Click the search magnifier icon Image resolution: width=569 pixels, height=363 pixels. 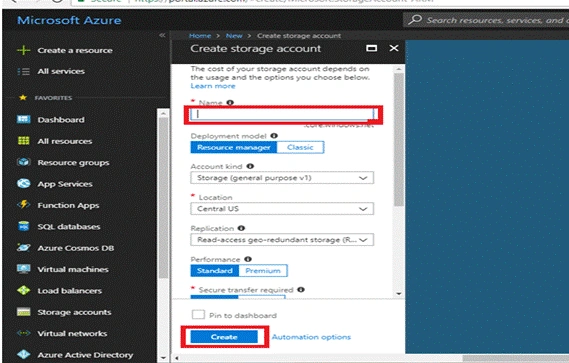point(415,20)
